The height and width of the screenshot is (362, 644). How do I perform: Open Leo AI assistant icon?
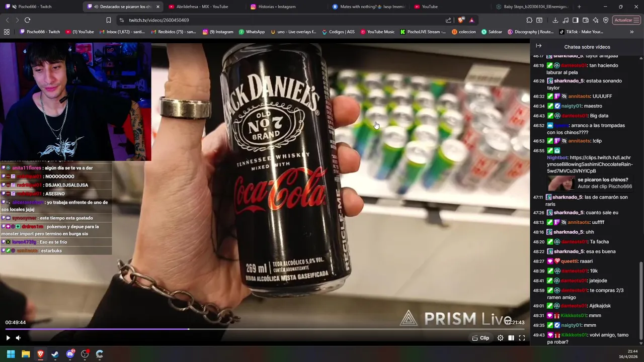point(596,20)
